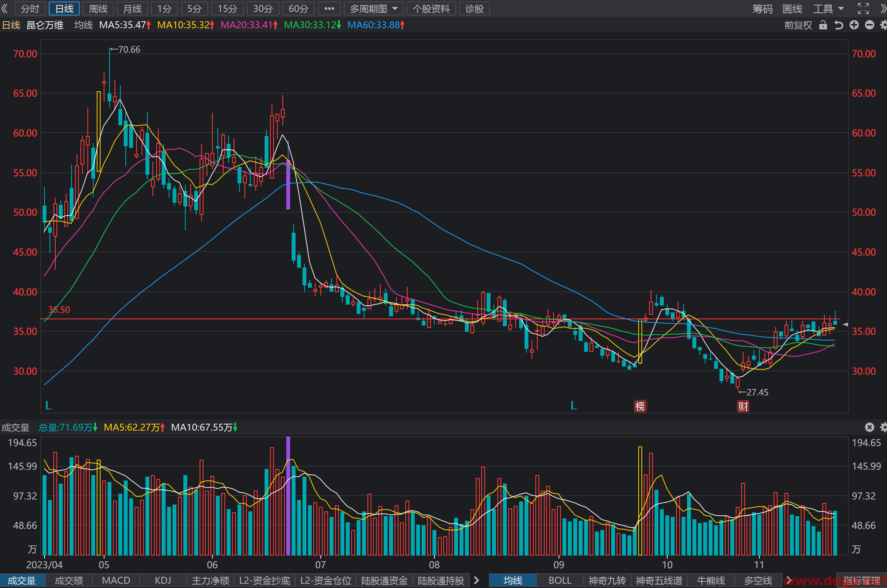
Task: Click the red 榜 marker on the chart
Action: [640, 406]
